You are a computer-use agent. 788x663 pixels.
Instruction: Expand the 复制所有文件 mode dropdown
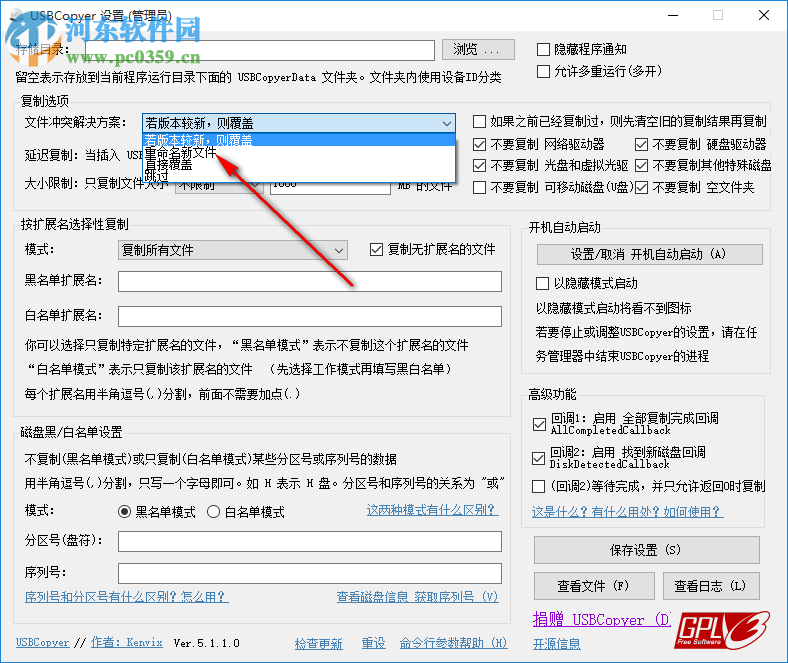(x=339, y=250)
